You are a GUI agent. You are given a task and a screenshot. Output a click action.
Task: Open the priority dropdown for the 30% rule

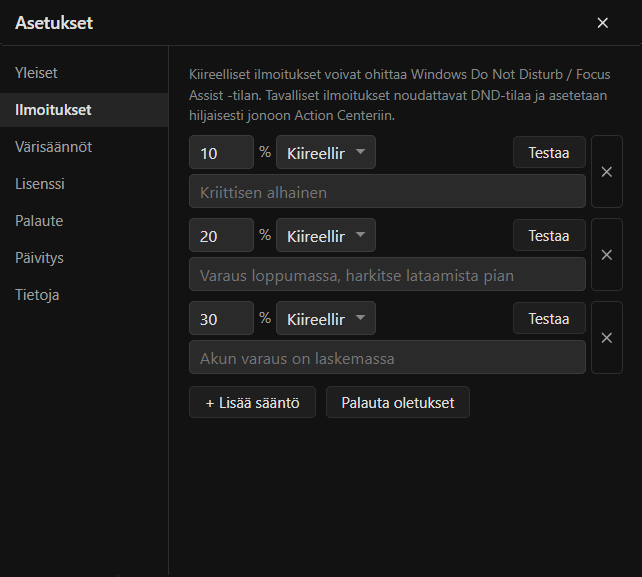pos(326,318)
